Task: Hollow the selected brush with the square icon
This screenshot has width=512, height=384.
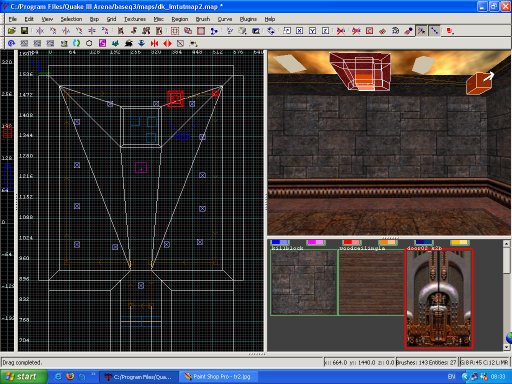Action: tap(201, 31)
